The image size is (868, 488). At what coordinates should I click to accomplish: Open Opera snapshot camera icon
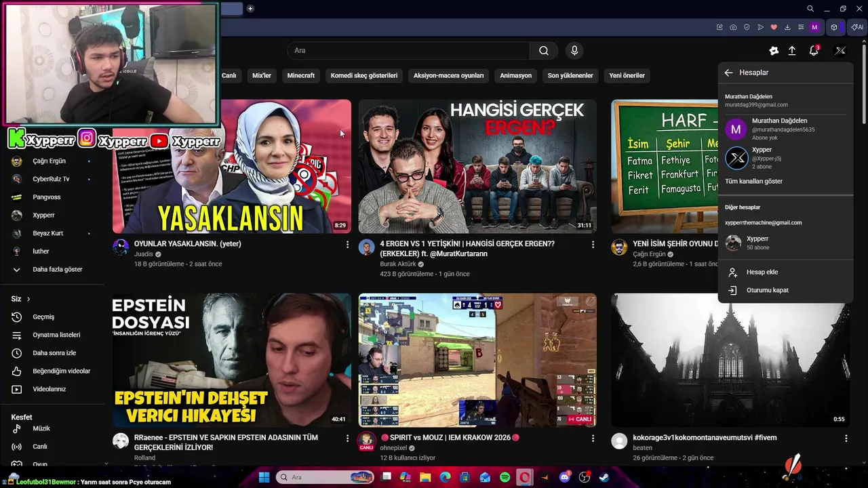733,27
